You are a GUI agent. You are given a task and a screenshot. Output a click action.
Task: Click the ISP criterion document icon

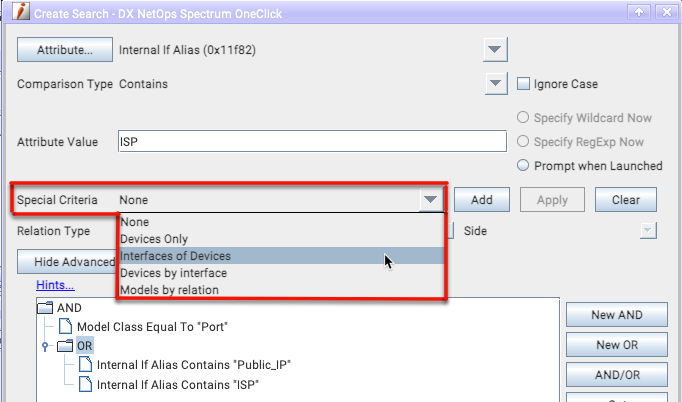coord(85,384)
